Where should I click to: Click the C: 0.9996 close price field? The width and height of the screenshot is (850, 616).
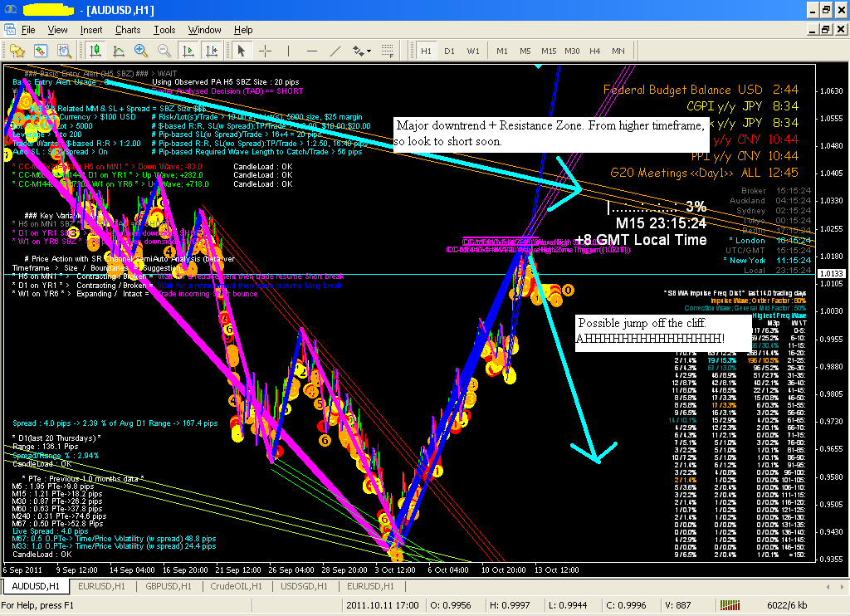(627, 605)
